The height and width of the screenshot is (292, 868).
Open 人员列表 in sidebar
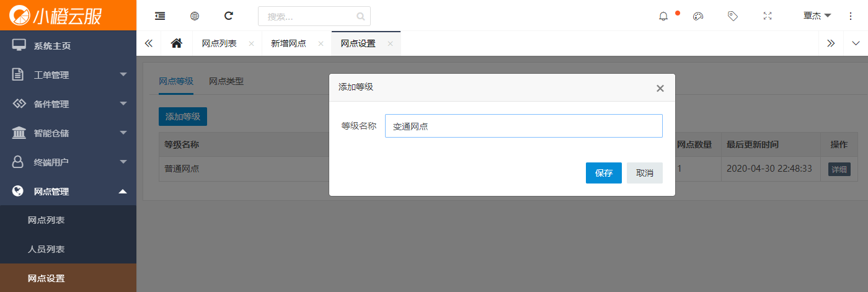(68, 249)
